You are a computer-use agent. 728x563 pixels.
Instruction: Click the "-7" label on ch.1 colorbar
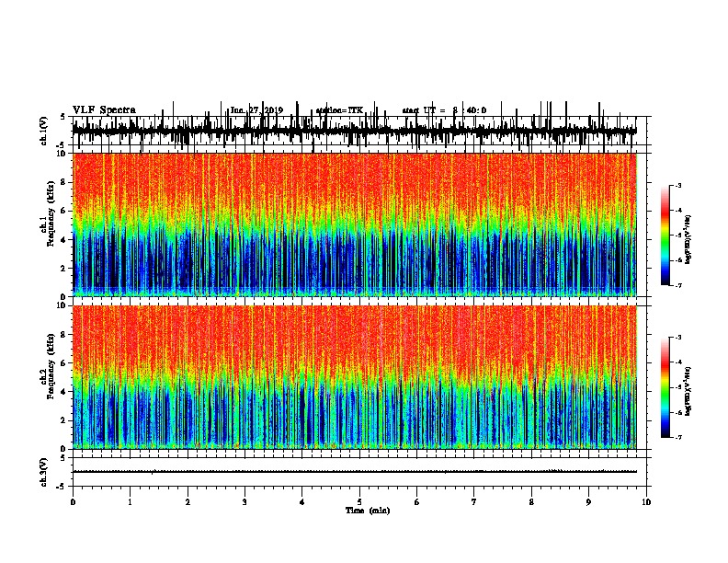tap(678, 285)
